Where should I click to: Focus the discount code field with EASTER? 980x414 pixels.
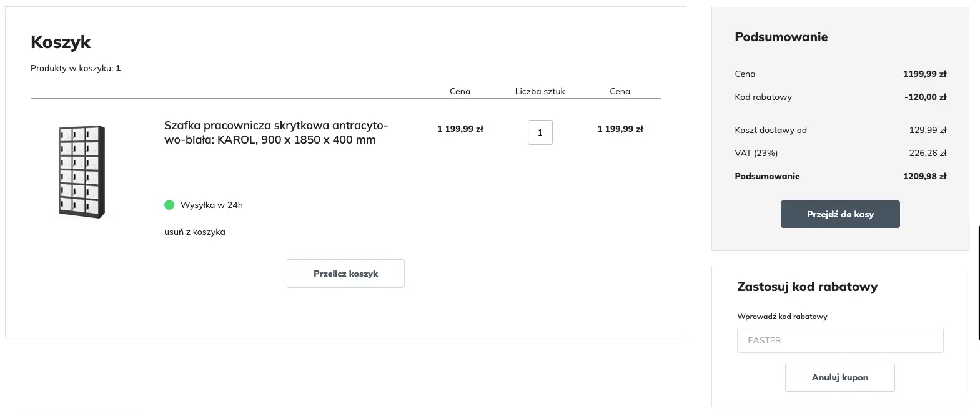tap(839, 340)
